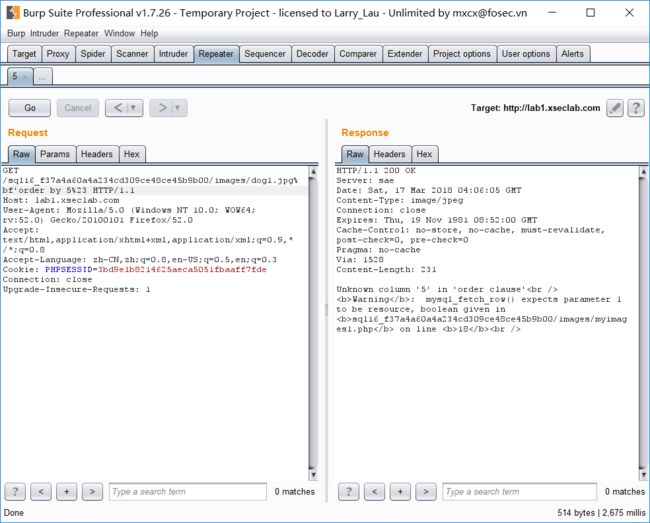Viewport: 650px width, 523px height.
Task: Open the Repeater menu in menu bar
Action: pyautogui.click(x=81, y=33)
